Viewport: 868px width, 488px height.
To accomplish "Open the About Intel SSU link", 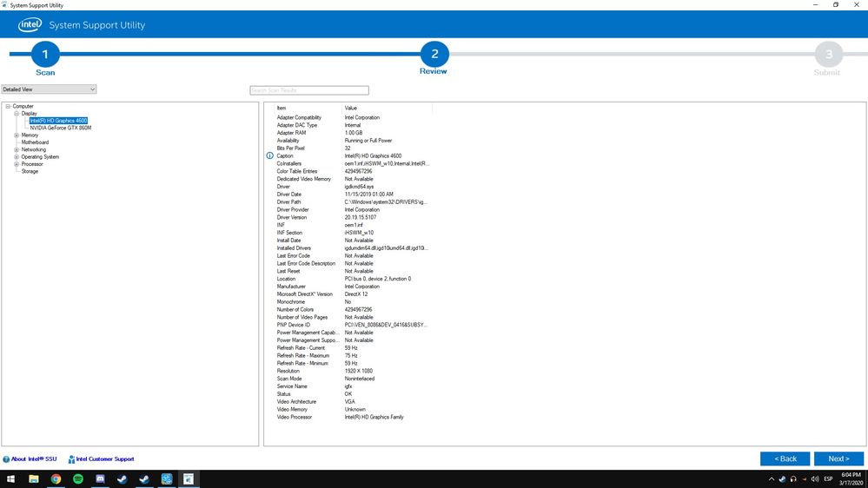I will click(x=34, y=459).
